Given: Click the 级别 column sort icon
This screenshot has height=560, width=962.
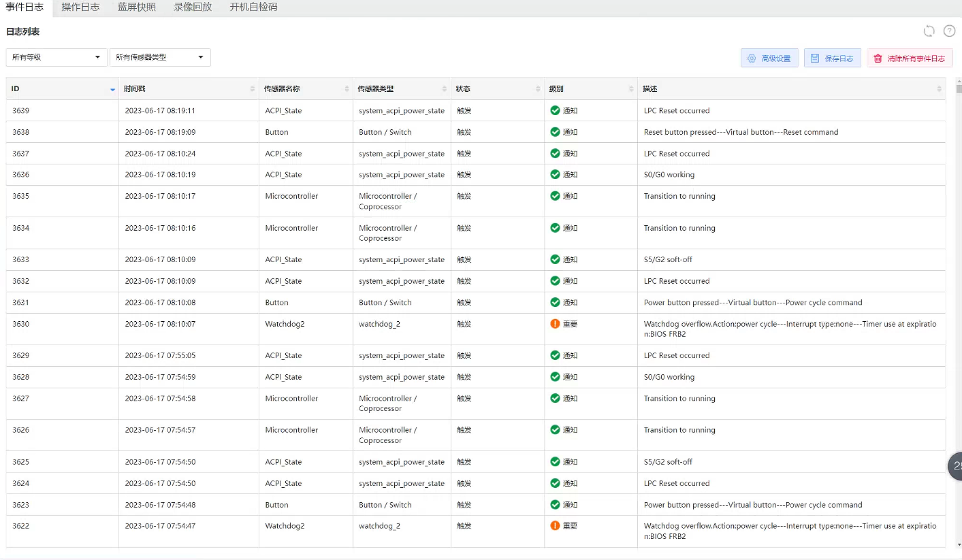Looking at the screenshot, I should (631, 89).
